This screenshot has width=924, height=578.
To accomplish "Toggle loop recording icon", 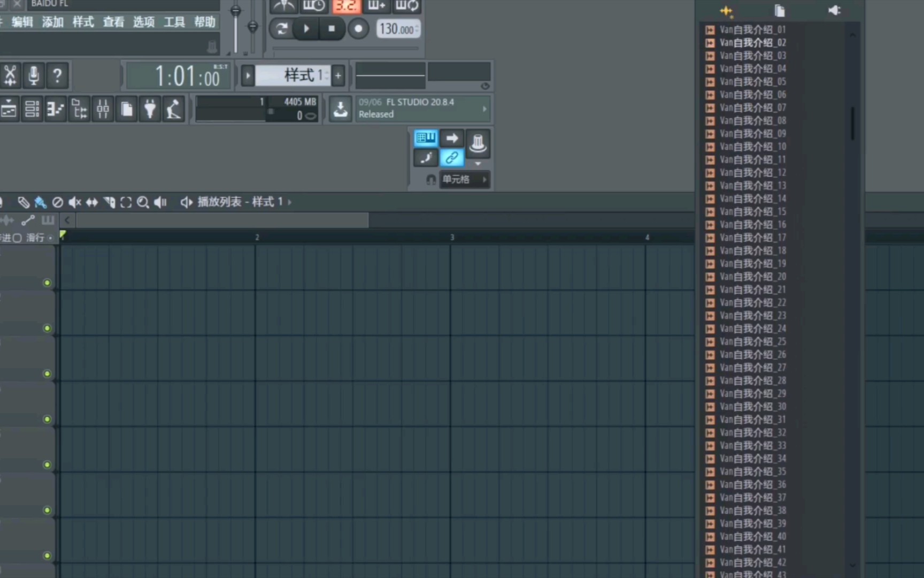I will click(x=407, y=6).
